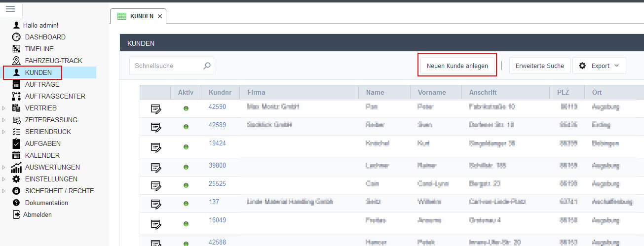
Task: Click edit icon for customer 42590
Action: tap(156, 108)
